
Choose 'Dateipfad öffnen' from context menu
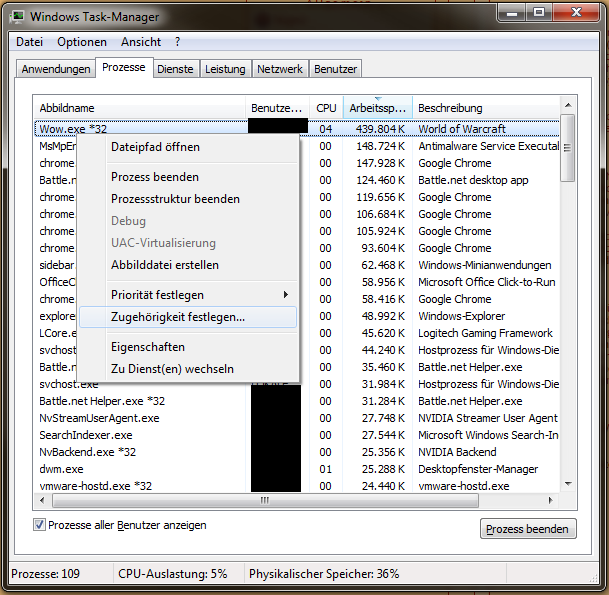[x=188, y=147]
